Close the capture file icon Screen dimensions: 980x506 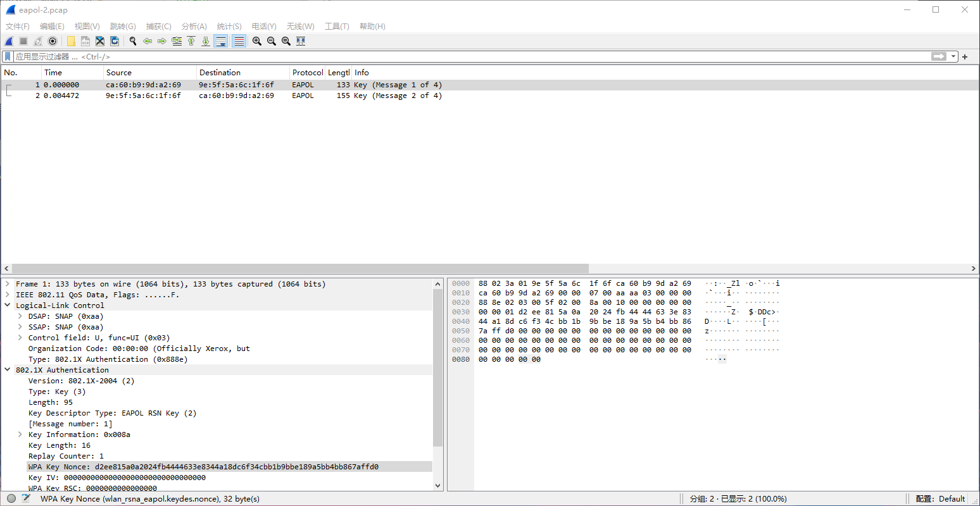click(x=100, y=41)
